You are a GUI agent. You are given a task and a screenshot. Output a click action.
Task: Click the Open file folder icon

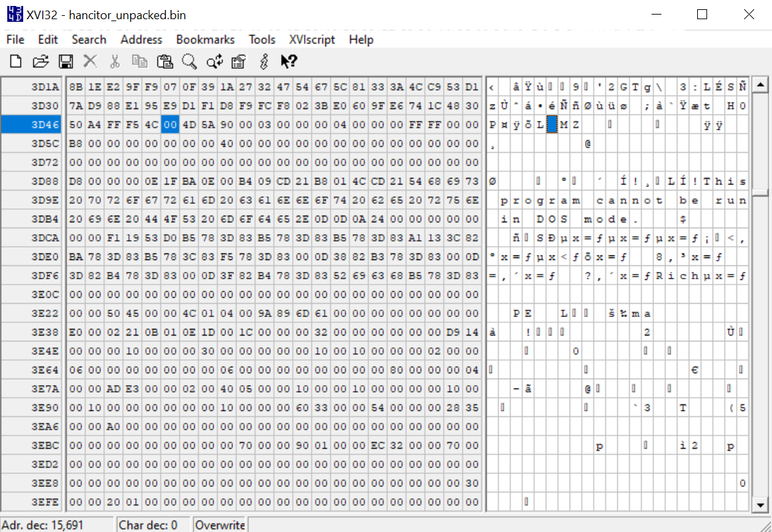40,62
